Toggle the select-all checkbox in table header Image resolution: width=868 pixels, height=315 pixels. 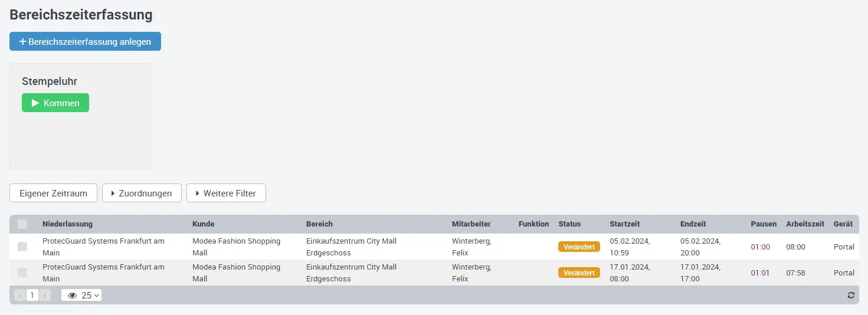tap(22, 224)
